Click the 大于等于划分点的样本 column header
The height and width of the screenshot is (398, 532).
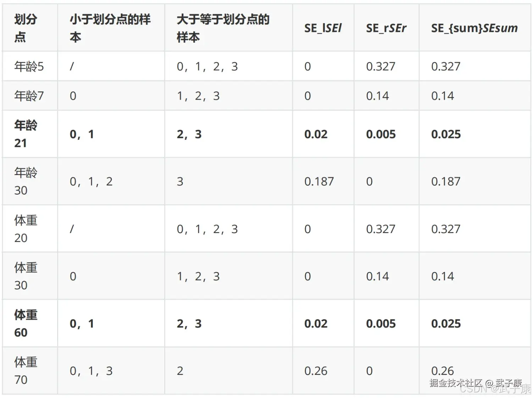click(x=223, y=28)
